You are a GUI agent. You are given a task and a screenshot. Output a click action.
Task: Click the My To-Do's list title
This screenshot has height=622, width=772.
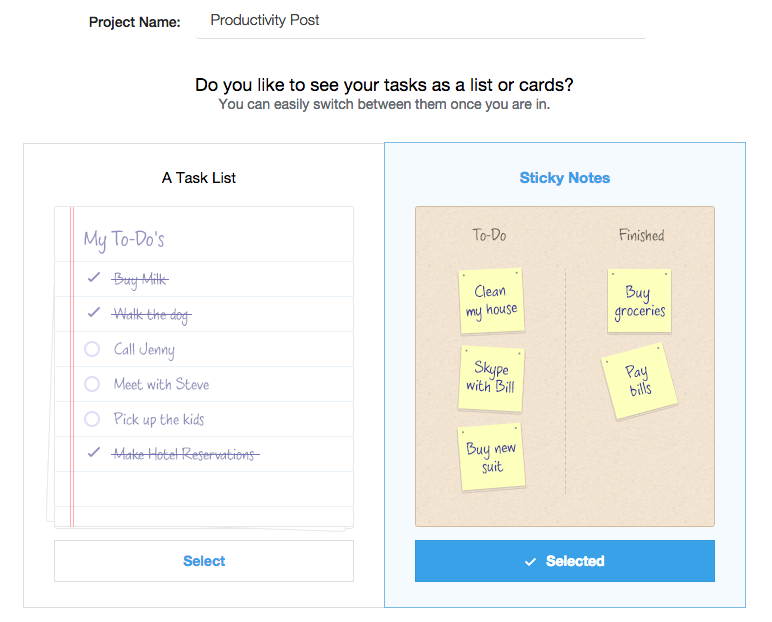pos(124,239)
